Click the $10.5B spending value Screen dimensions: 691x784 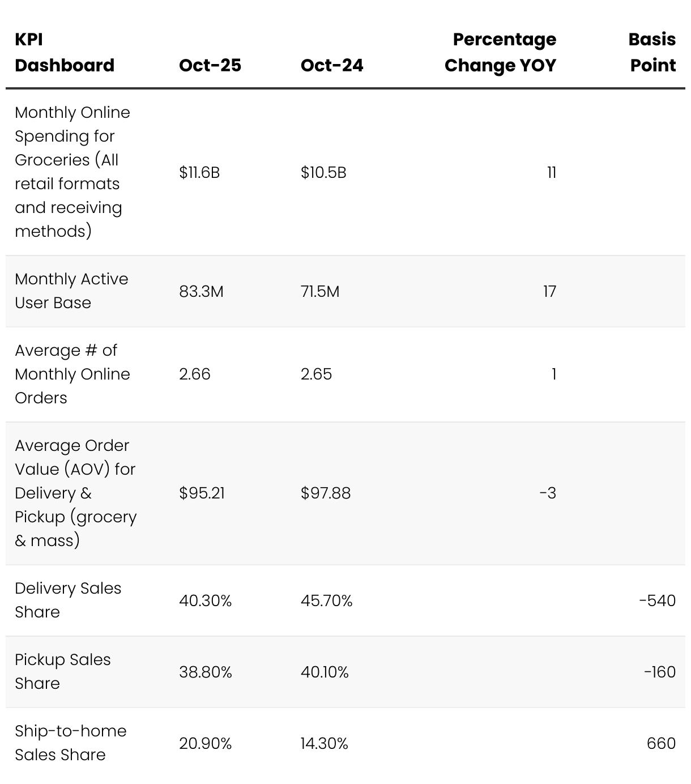point(323,172)
